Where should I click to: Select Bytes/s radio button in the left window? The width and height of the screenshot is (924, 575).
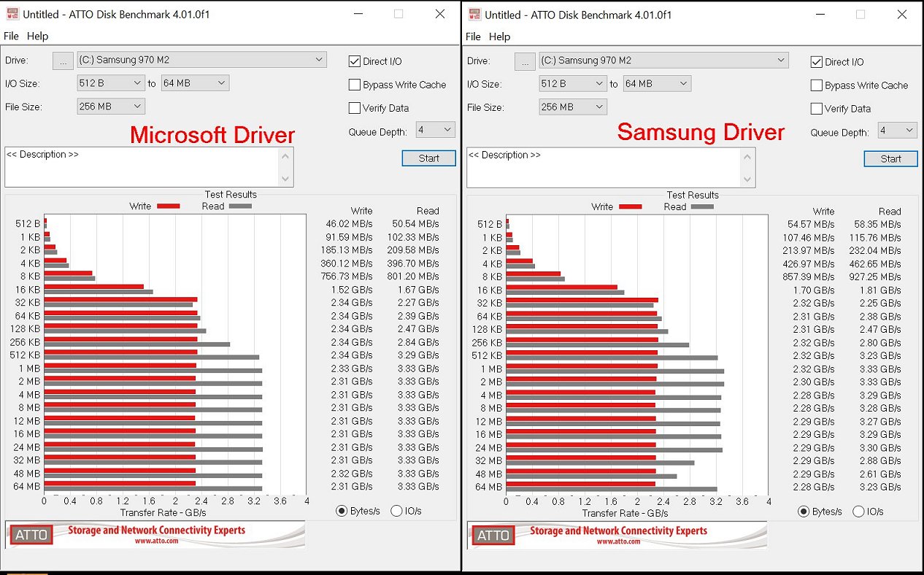click(x=341, y=511)
